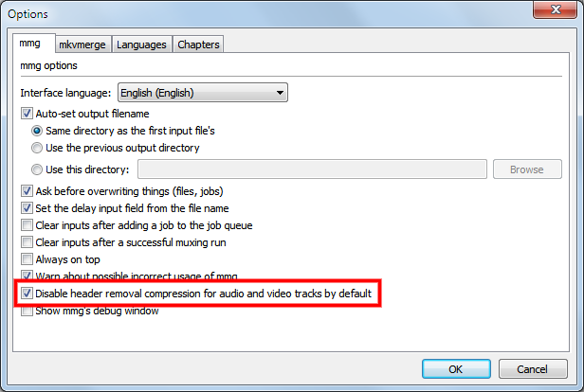The height and width of the screenshot is (392, 584).
Task: Choose Use the previous output directory
Action: coord(38,148)
